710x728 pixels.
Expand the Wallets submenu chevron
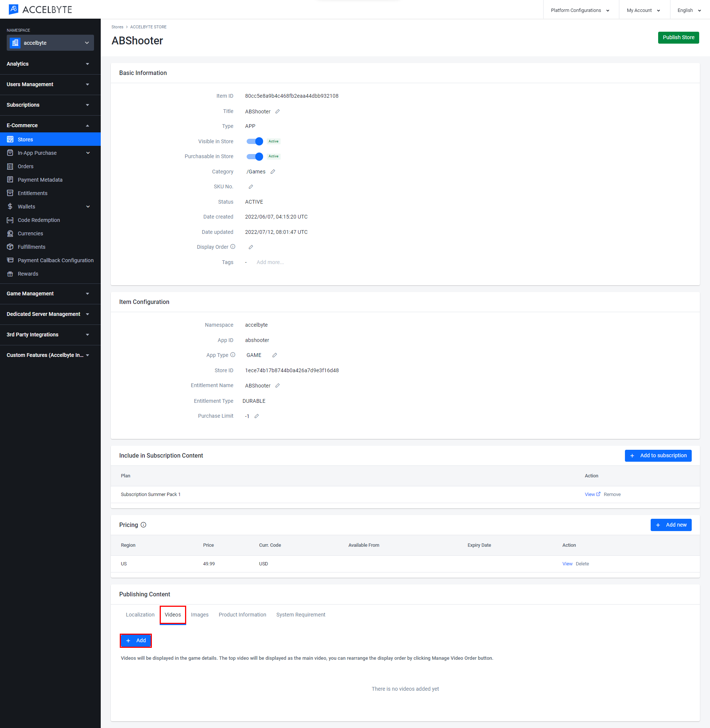point(88,207)
